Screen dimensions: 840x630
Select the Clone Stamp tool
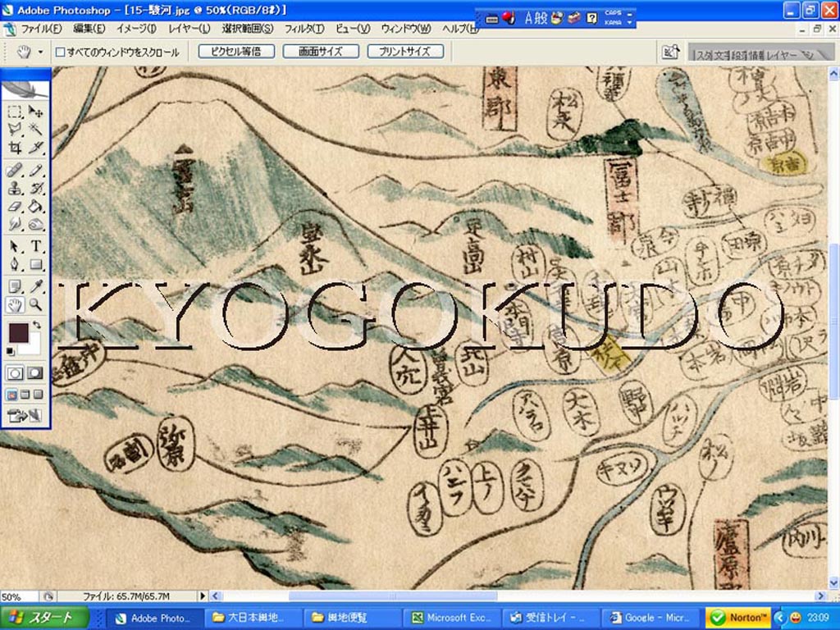pos(15,189)
